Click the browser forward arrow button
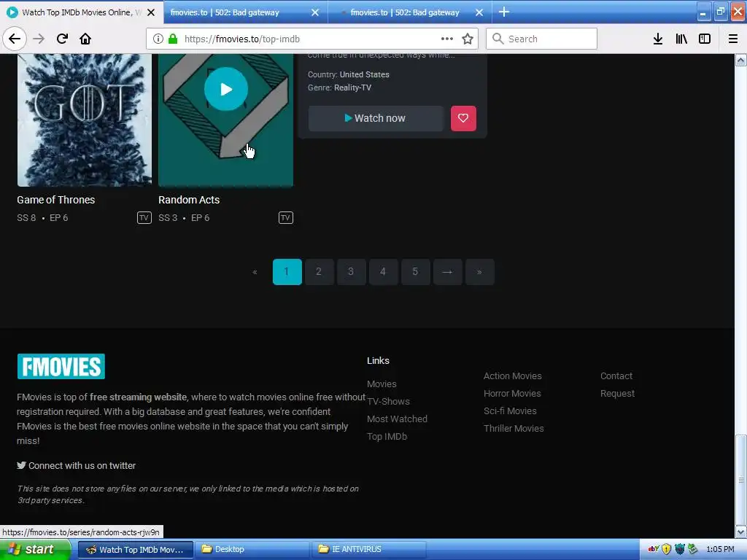 pos(39,39)
